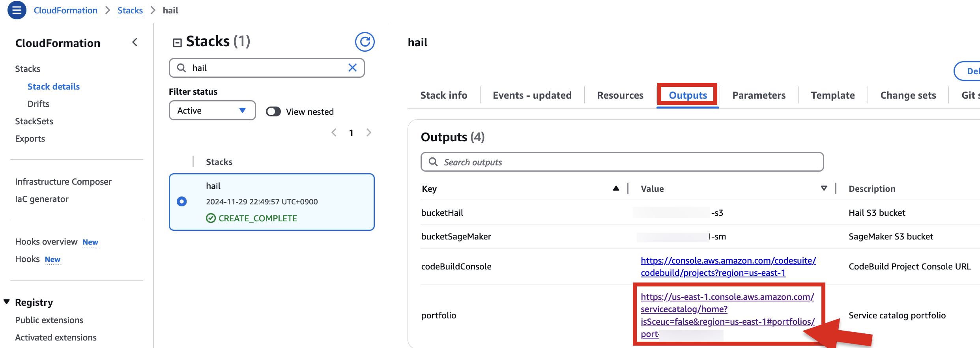Open the CodeBuild console URL link

coord(728,266)
